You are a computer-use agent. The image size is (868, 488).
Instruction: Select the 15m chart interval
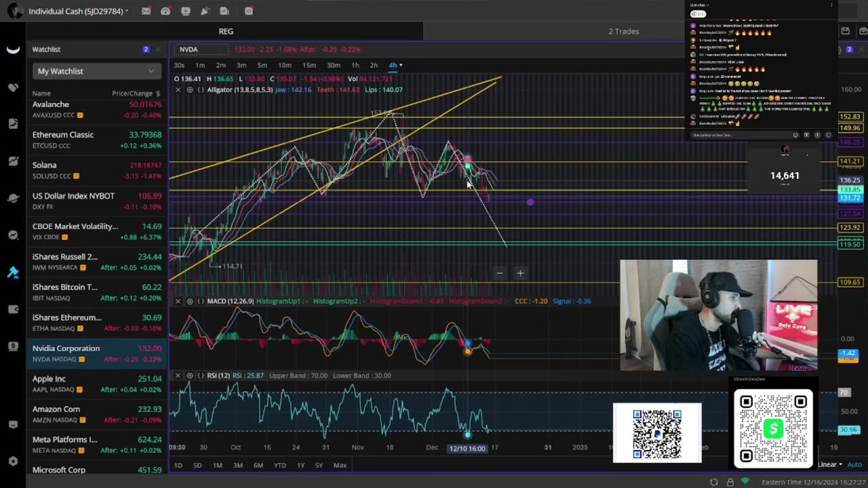[x=309, y=65]
